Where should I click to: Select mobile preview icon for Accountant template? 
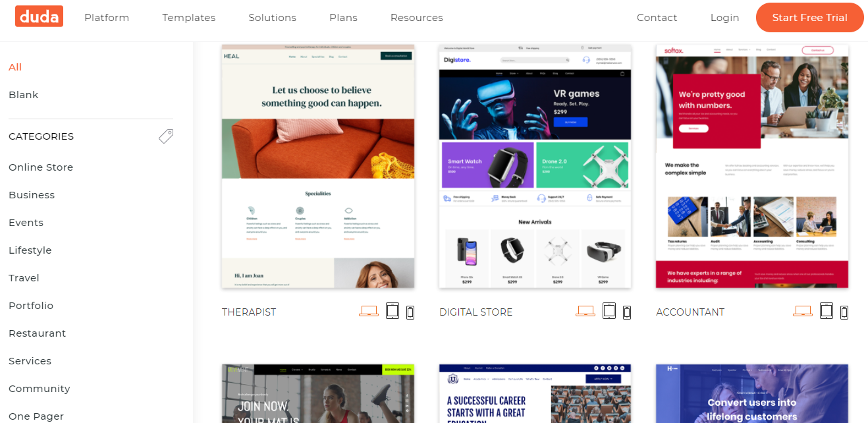point(844,312)
